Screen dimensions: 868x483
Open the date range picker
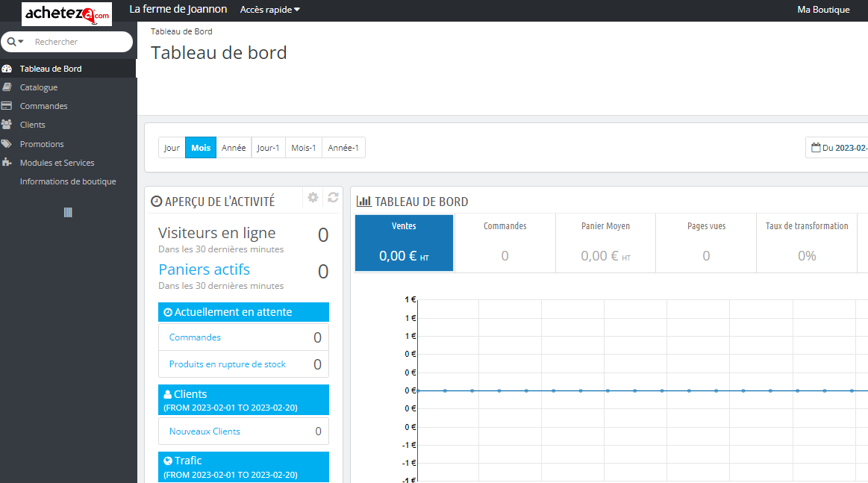pyautogui.click(x=836, y=148)
